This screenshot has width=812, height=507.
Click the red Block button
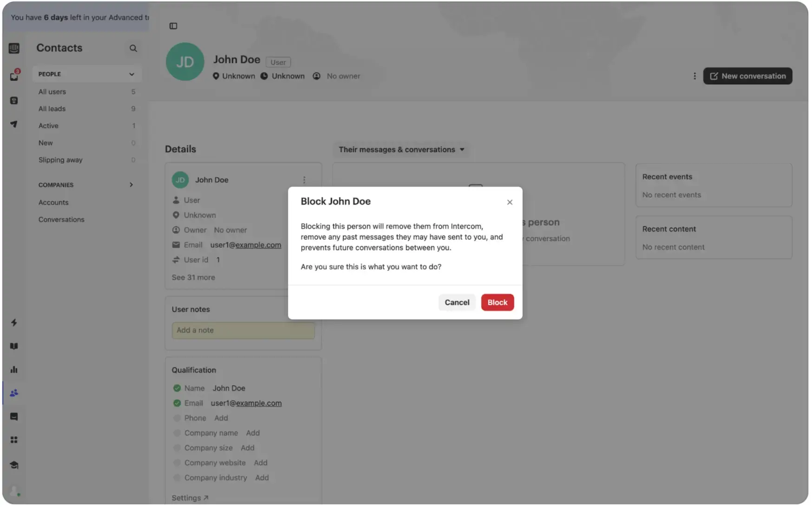[497, 302]
